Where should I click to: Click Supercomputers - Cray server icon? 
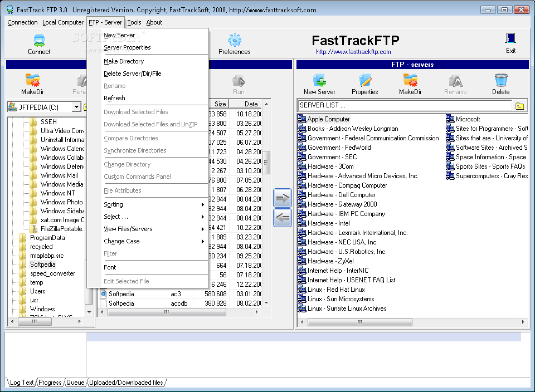450,175
